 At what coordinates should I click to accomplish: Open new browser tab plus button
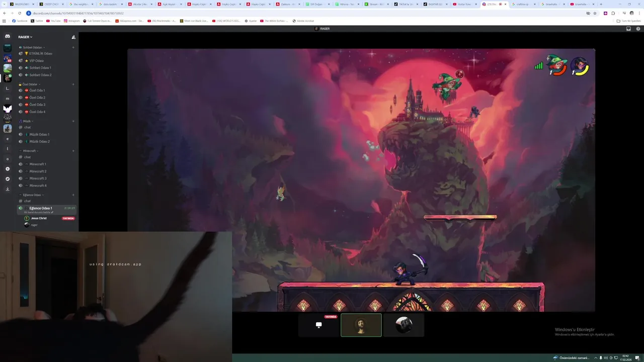pyautogui.click(x=601, y=4)
